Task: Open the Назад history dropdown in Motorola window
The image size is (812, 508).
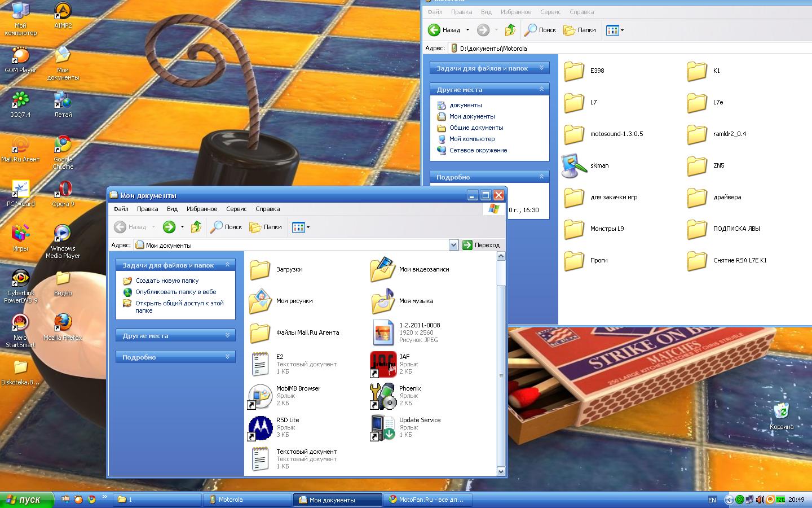Action: point(467,30)
